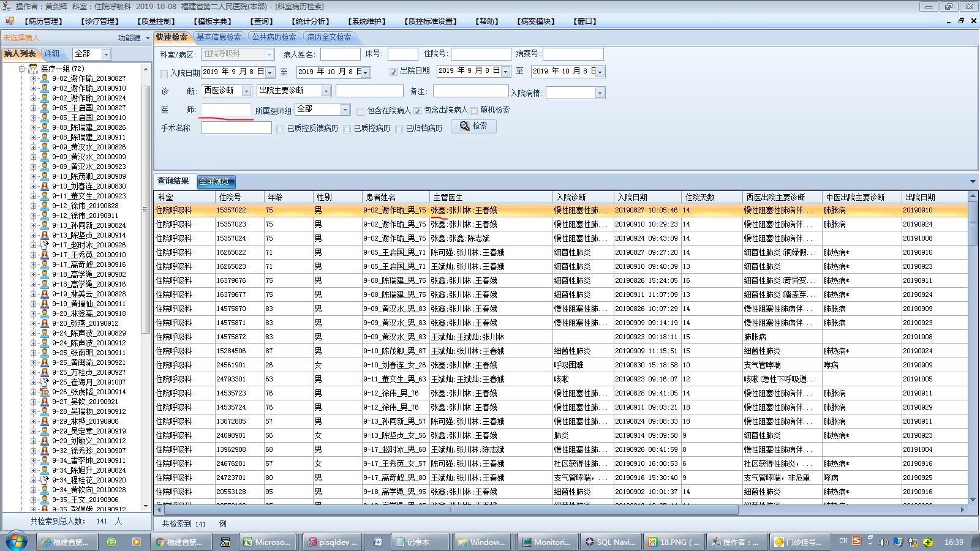Viewport: 980px width, 551px height.
Task: Click the 病人姓名 input field
Action: click(x=340, y=54)
